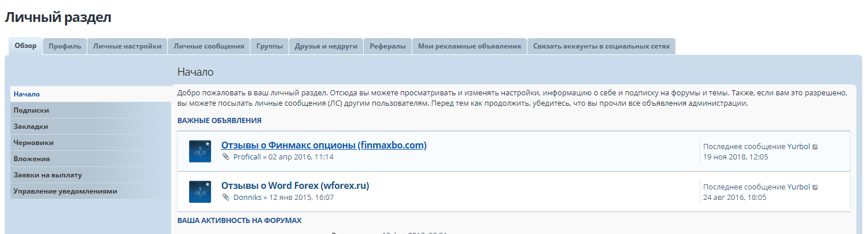
Task: Select the Друзья и недруги tab
Action: [326, 46]
